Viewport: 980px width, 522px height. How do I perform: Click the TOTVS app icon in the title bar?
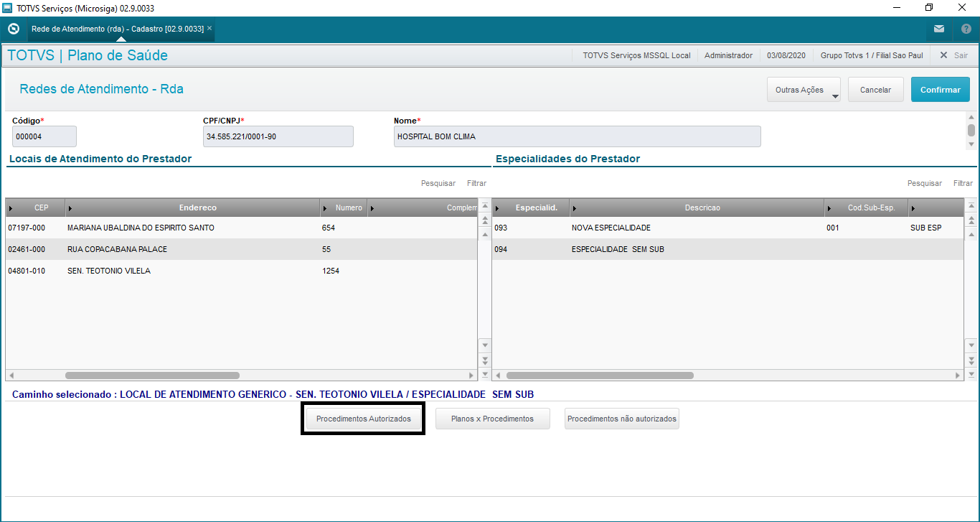pyautogui.click(x=7, y=8)
